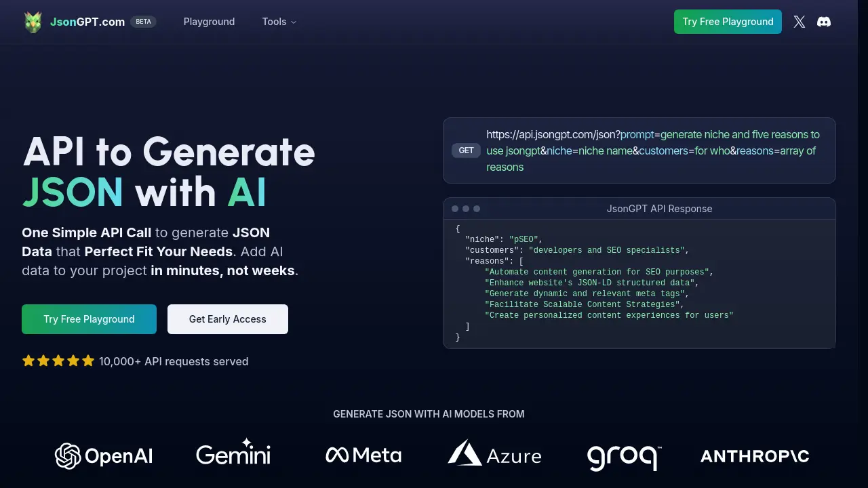This screenshot has width=868, height=488.
Task: Click the Gemini logo
Action: (x=233, y=452)
